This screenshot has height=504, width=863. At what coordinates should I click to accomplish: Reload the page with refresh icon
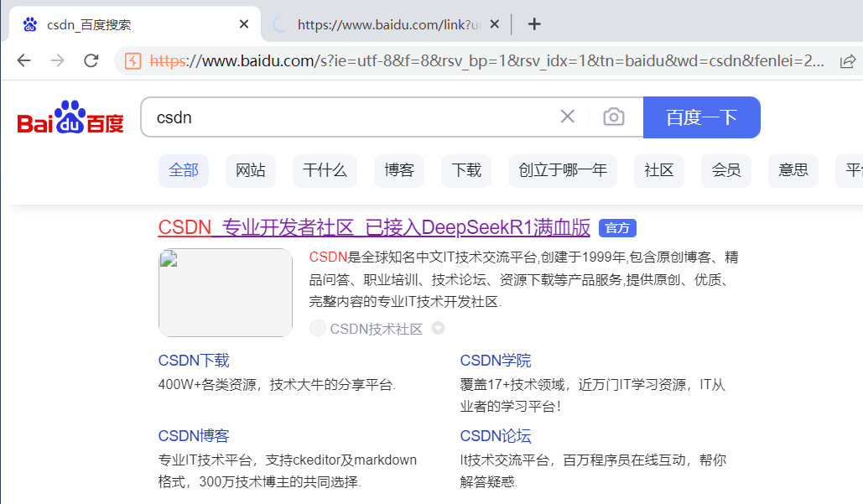click(91, 60)
